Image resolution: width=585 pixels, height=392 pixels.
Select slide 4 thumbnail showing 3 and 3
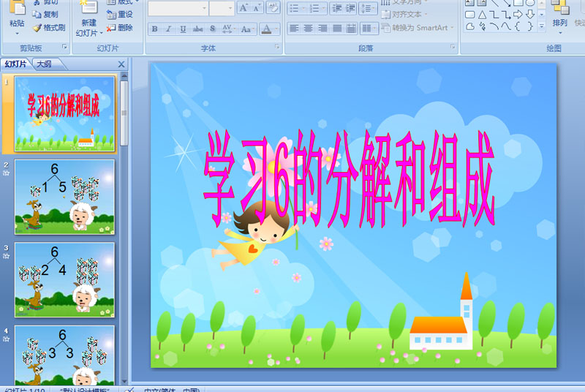pyautogui.click(x=64, y=355)
